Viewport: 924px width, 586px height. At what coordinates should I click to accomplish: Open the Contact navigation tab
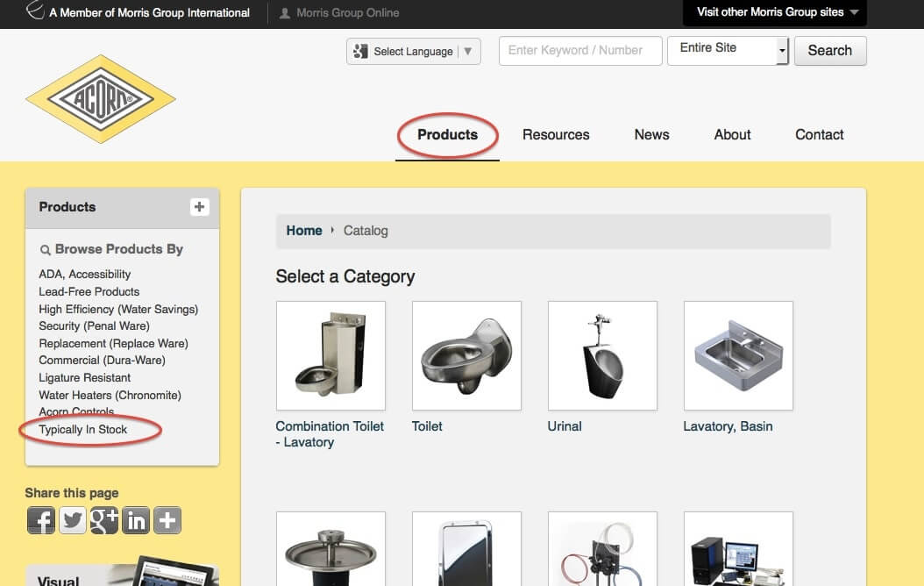[820, 134]
